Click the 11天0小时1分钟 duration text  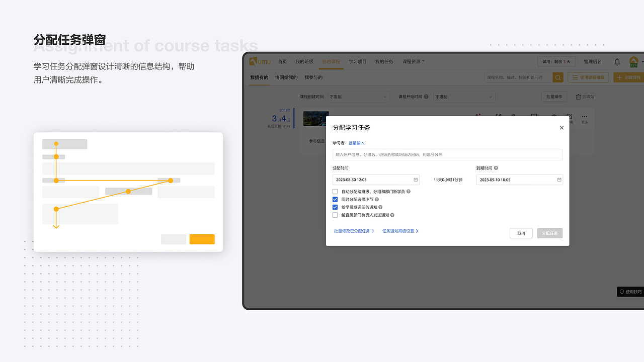448,179
